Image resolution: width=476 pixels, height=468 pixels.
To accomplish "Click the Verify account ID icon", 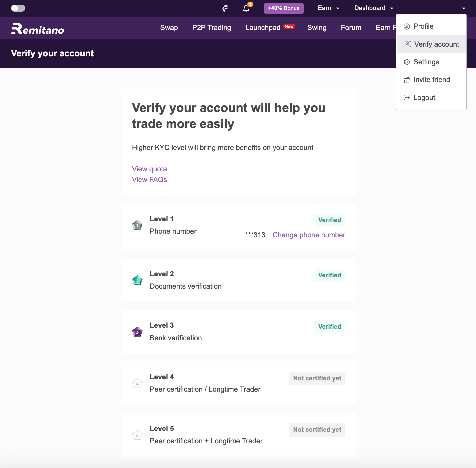I will (x=407, y=44).
